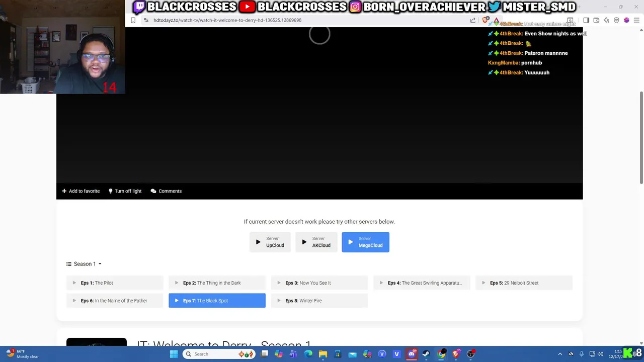
Task: Click the microphone tray icon
Action: click(x=582, y=354)
